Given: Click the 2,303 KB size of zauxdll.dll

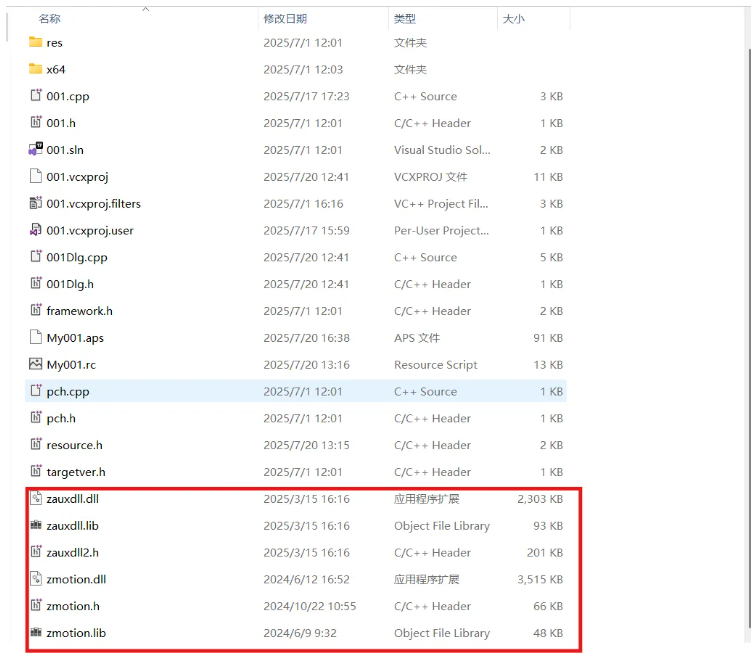Looking at the screenshot, I should coord(540,499).
